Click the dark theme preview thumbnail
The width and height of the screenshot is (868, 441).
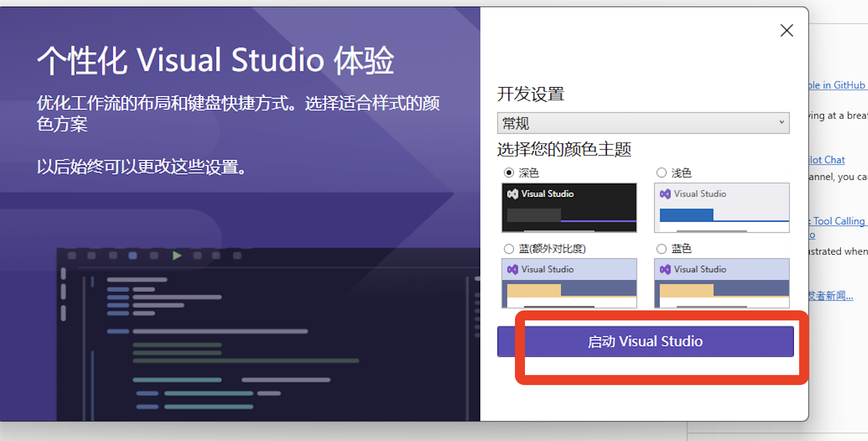click(569, 208)
